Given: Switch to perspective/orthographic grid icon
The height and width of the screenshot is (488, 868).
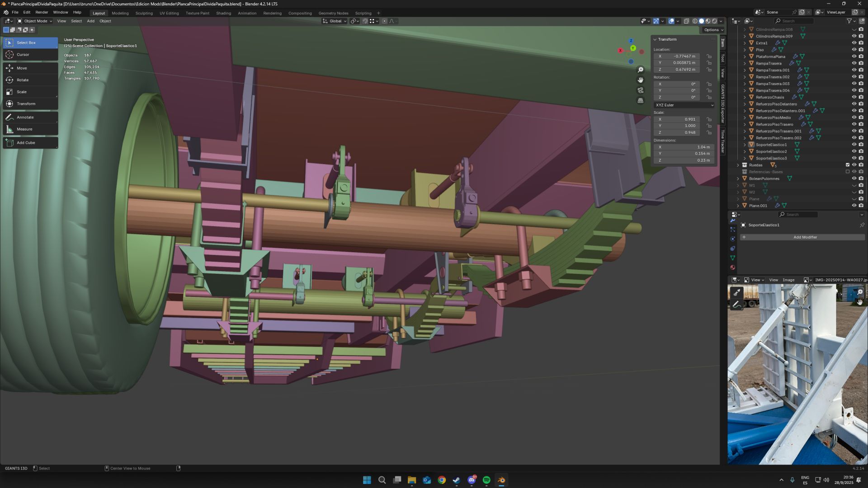Looking at the screenshot, I should click(x=641, y=101).
